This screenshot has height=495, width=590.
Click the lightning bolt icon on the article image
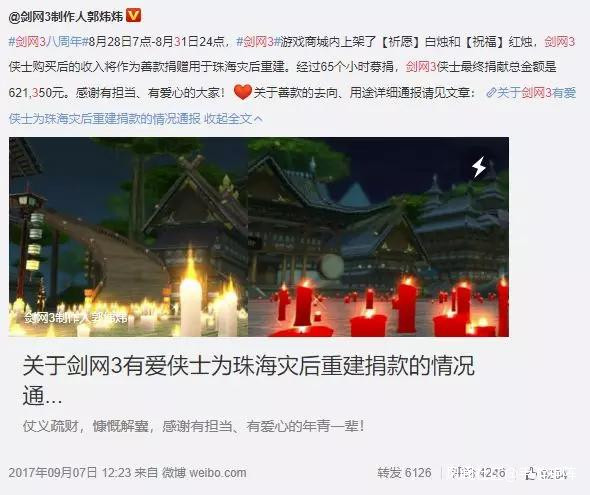479,167
